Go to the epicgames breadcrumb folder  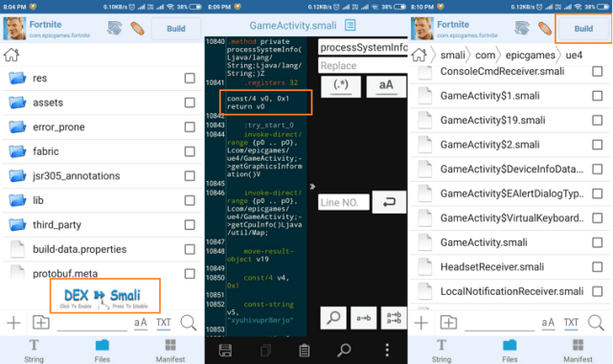click(530, 56)
